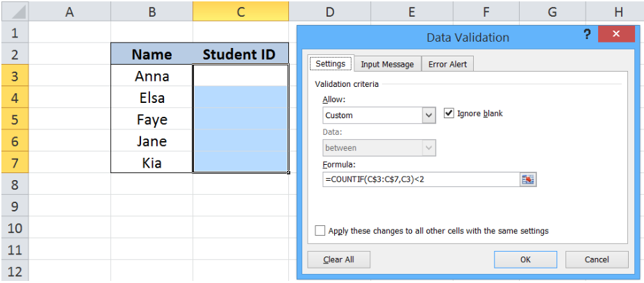Select the cell containing Anna
This screenshot has width=644, height=283.
pos(152,76)
